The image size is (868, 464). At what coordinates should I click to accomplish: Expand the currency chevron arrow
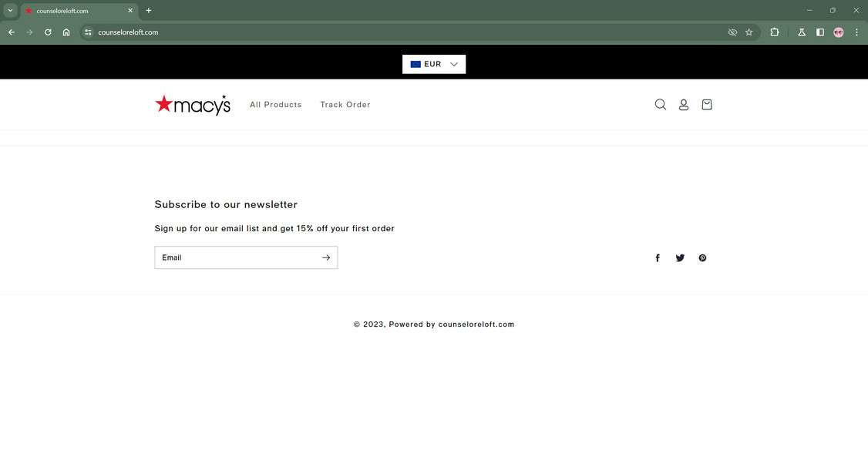click(453, 64)
